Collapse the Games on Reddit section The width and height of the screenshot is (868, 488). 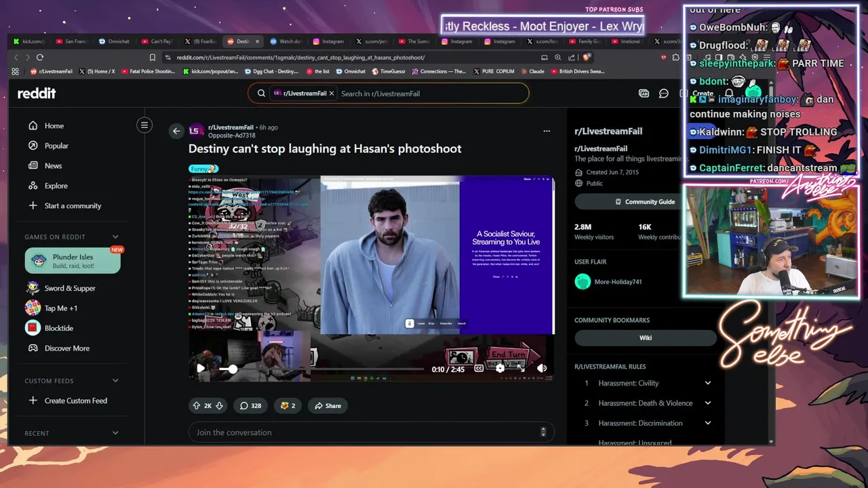click(115, 237)
